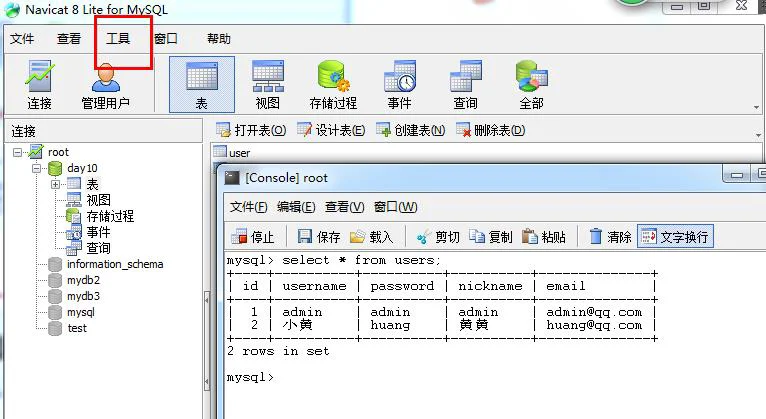Select the 视图 item under day10
The height and width of the screenshot is (419, 766).
(98, 200)
